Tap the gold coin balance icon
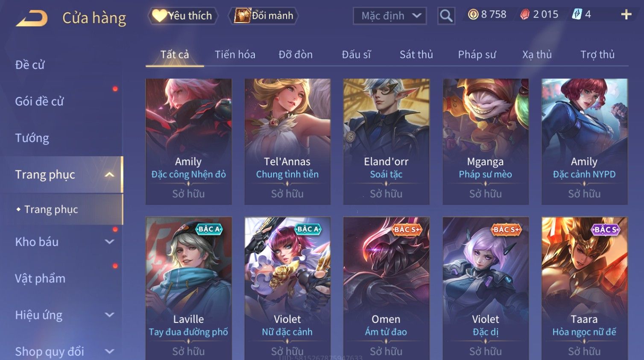Screen dimensions: 644x360 pos(473,15)
